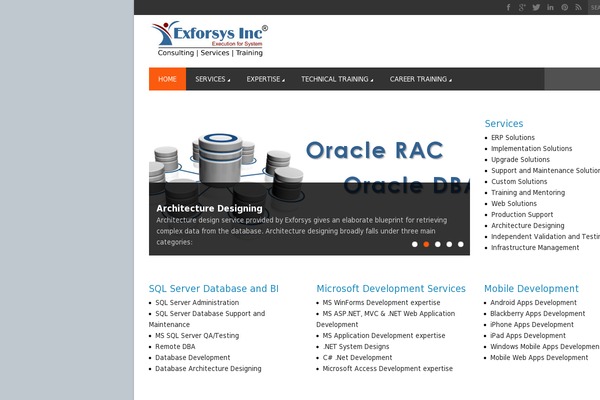Image resolution: width=600 pixels, height=400 pixels.
Task: Go to the HOME menu tab
Action: (x=167, y=79)
